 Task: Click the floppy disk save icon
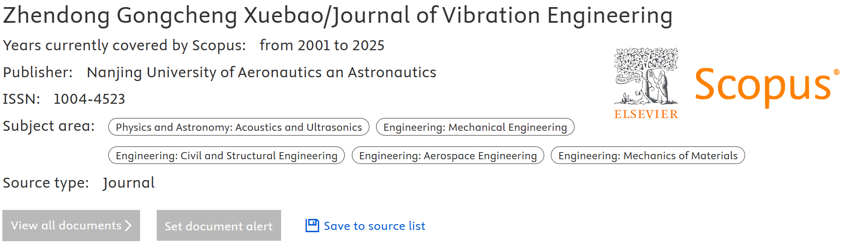click(x=312, y=226)
